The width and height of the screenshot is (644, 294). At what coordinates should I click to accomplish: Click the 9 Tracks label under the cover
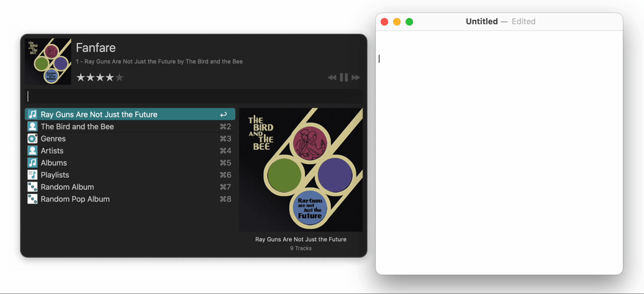pos(301,248)
